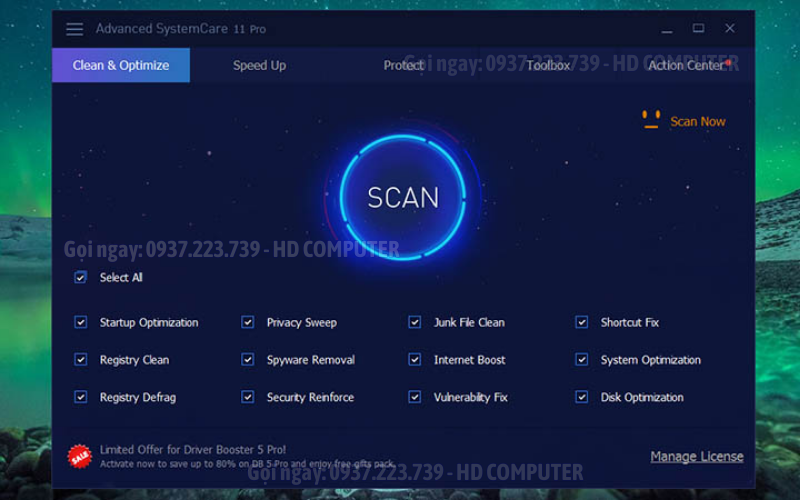Screen dimensions: 800x500
Task: Click the orange face icon beside Scan Now
Action: [651, 120]
